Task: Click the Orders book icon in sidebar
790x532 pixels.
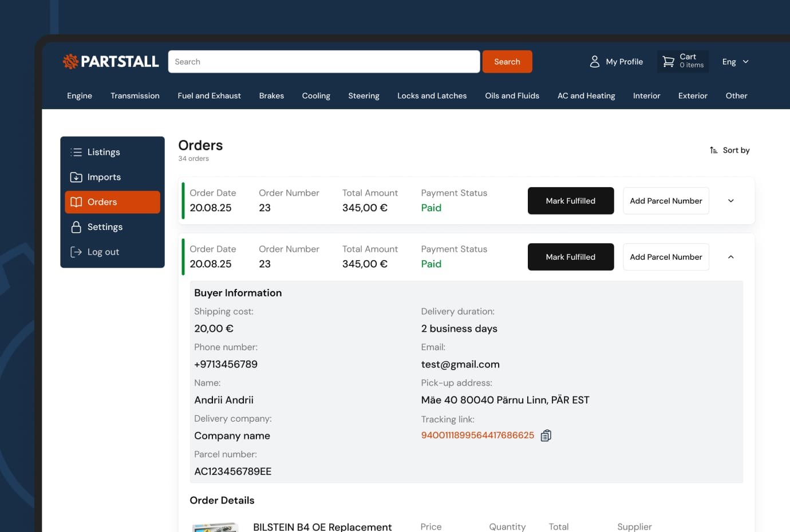Action: tap(76, 202)
